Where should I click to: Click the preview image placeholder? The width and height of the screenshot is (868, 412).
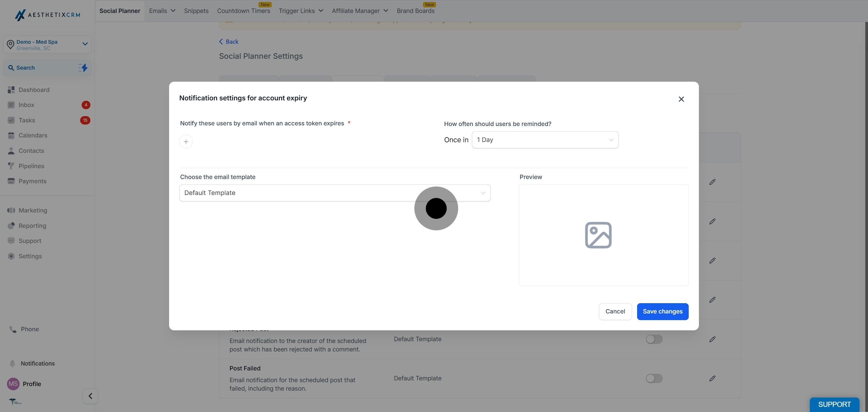(x=599, y=235)
